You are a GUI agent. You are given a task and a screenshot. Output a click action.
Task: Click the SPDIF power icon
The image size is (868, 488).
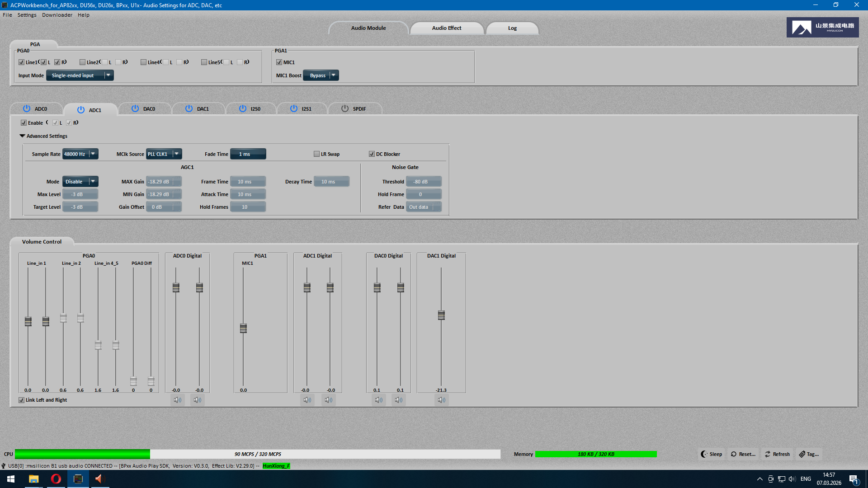pos(345,108)
